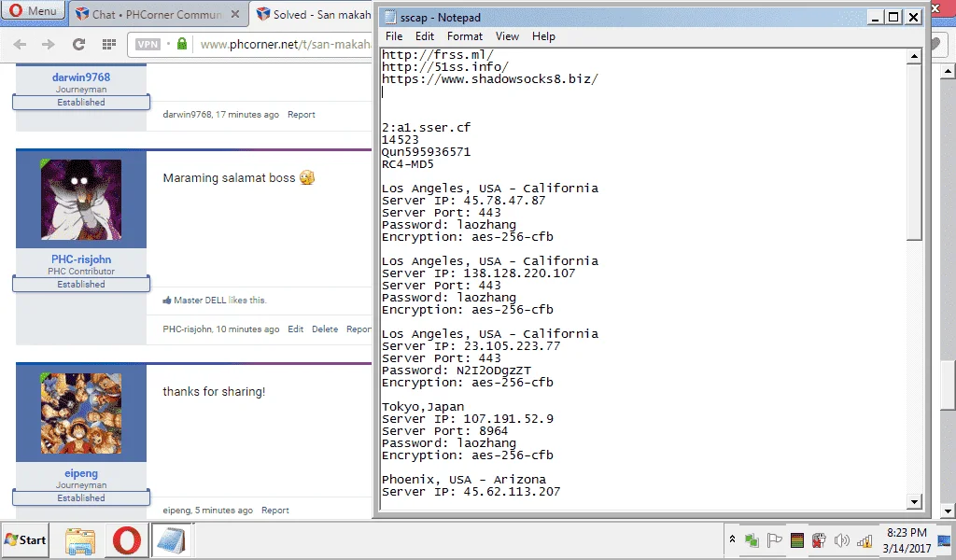Screen dimensions: 956x560
Task: Click the Notepad vertical scroll thumb
Action: point(914,152)
